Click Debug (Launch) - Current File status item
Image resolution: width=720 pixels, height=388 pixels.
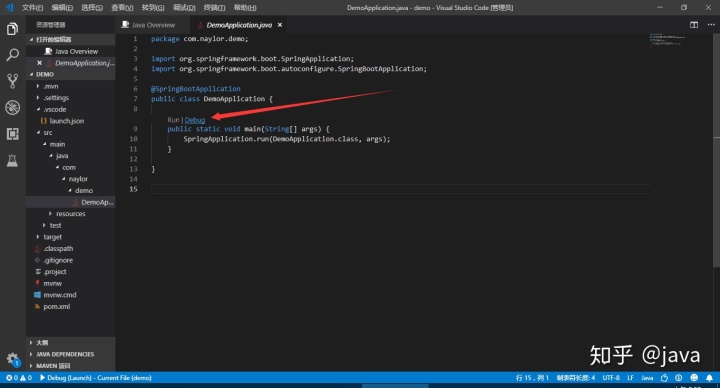pyautogui.click(x=96, y=378)
